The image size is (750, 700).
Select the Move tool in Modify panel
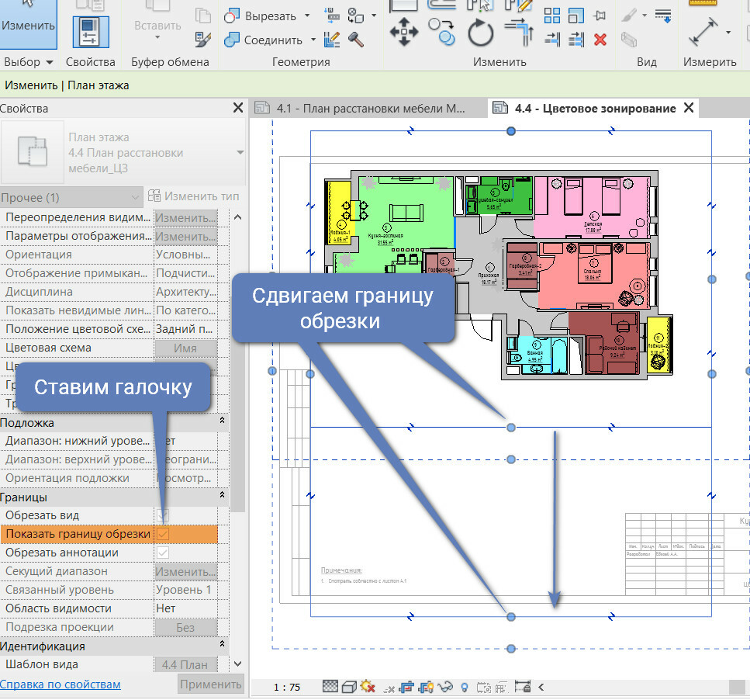pos(403,33)
